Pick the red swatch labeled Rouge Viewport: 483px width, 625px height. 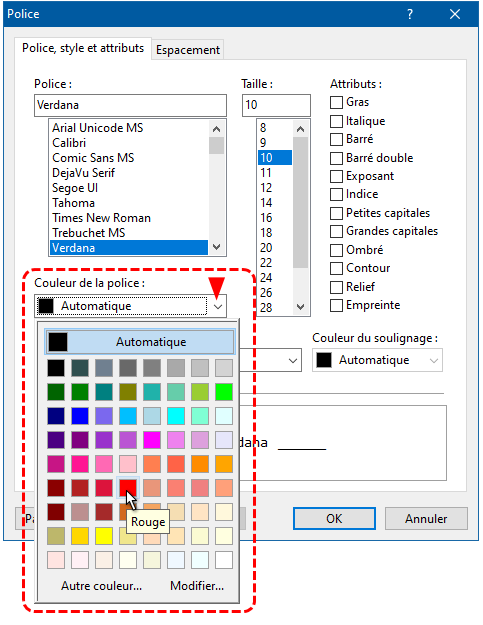click(x=128, y=488)
